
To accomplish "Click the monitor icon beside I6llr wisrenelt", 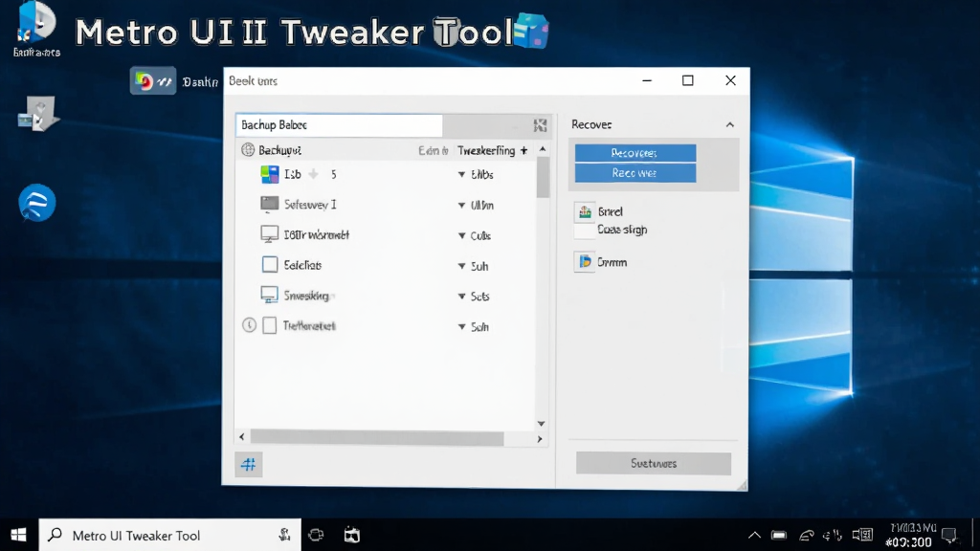I will [269, 234].
